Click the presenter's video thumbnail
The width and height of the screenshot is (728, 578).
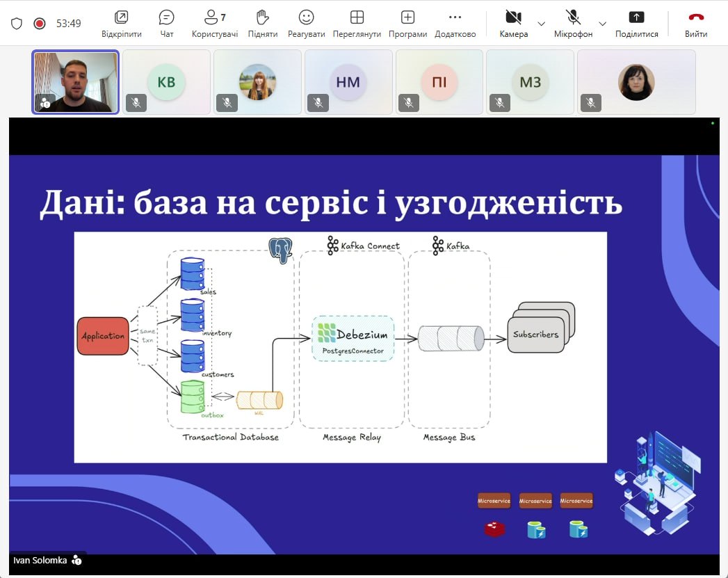pos(75,82)
